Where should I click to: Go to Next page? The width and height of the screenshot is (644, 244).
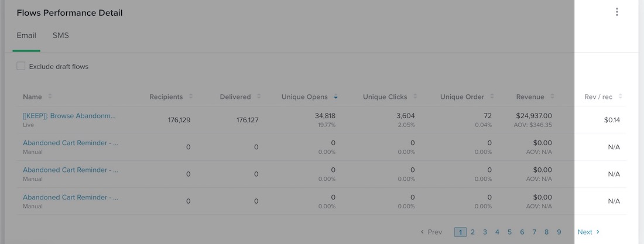click(x=588, y=232)
